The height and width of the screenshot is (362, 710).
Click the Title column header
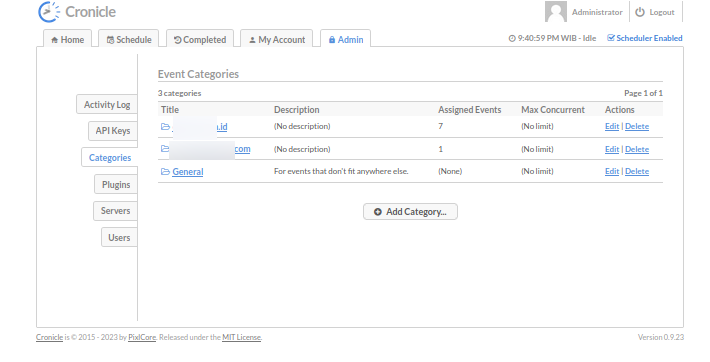click(170, 110)
